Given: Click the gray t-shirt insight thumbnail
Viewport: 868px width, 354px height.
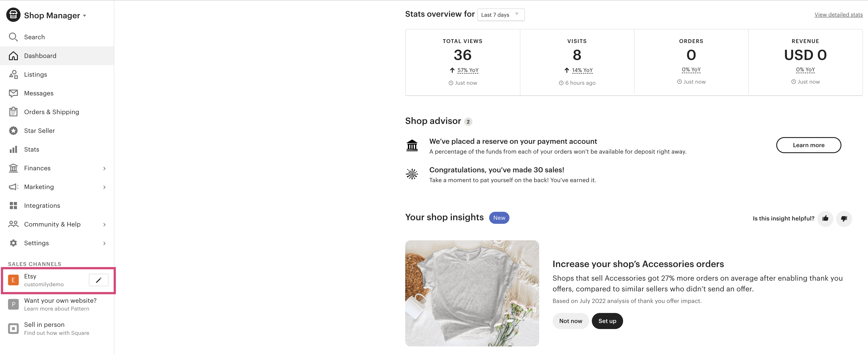Looking at the screenshot, I should click(472, 293).
